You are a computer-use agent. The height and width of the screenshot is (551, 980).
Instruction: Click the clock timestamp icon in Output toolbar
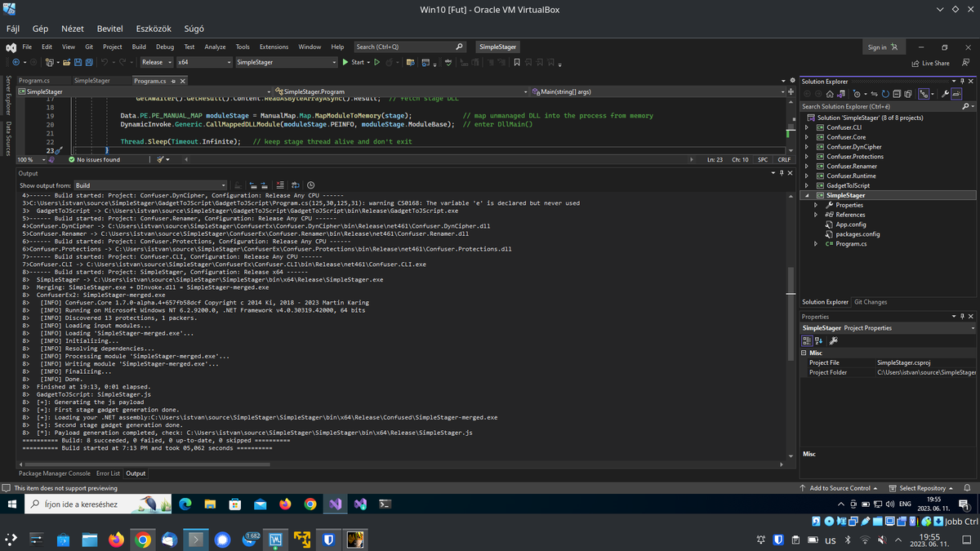[x=310, y=185]
